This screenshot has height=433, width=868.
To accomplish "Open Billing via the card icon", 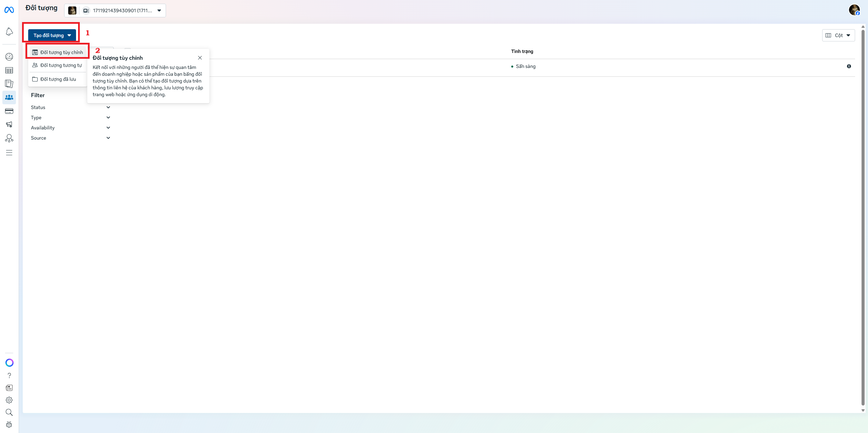I will tap(9, 111).
